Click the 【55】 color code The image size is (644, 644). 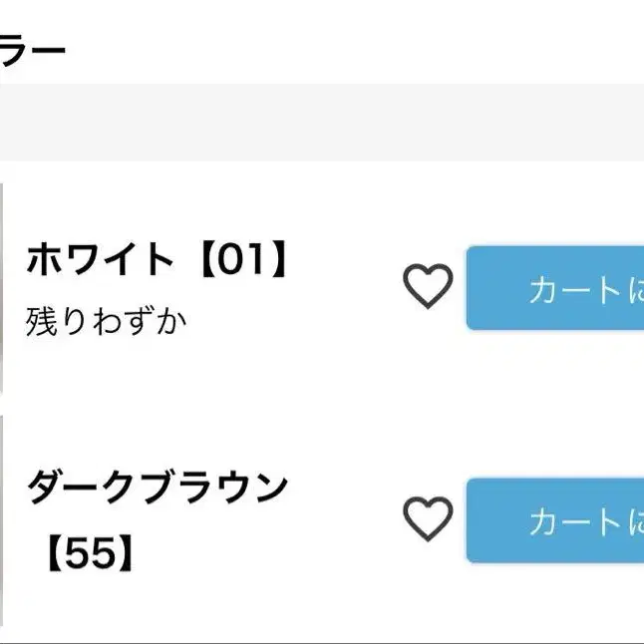tap(90, 555)
